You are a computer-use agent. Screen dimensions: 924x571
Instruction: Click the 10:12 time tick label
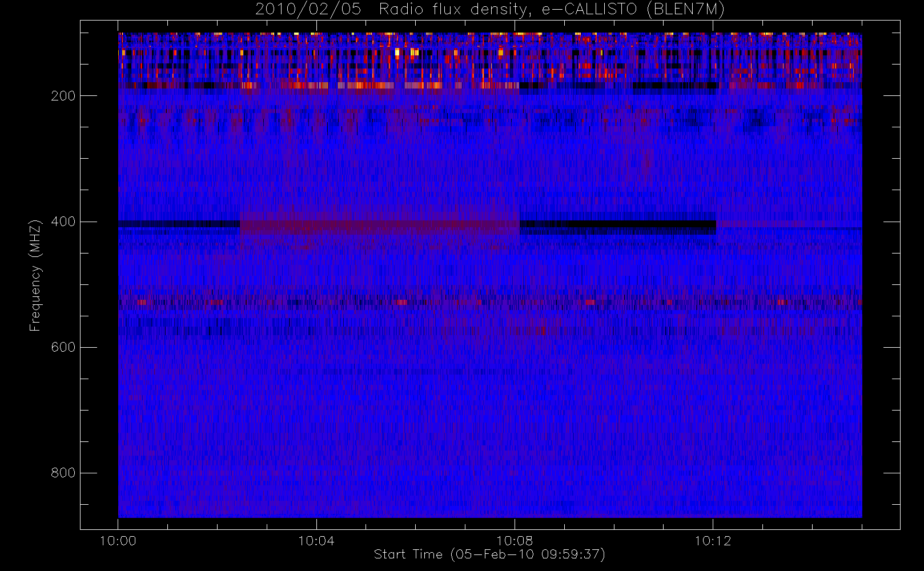[x=713, y=541]
